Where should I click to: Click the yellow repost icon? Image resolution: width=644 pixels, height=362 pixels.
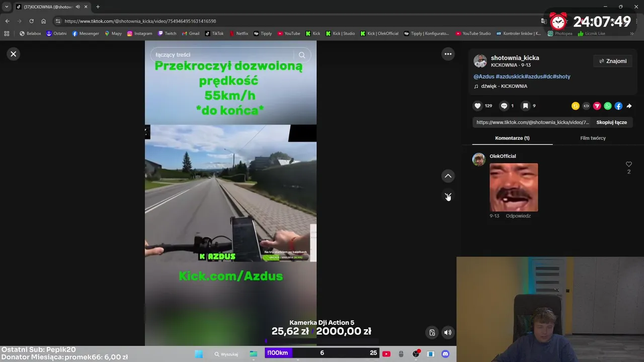tap(576, 106)
